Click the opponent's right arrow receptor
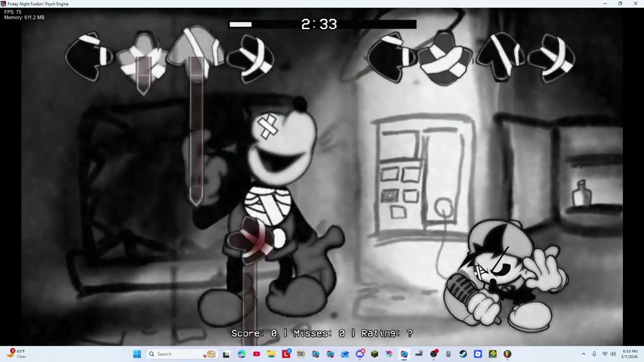This screenshot has height=362, width=644. click(x=250, y=58)
